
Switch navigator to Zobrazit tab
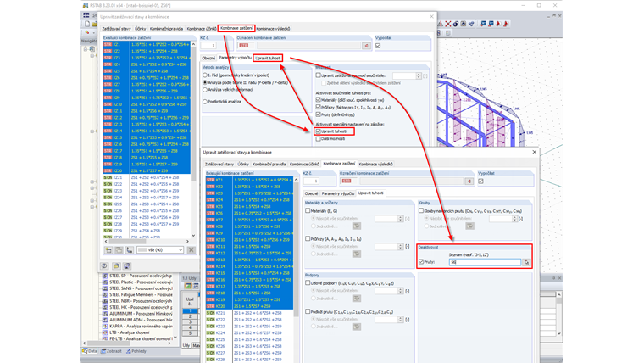[111, 351]
